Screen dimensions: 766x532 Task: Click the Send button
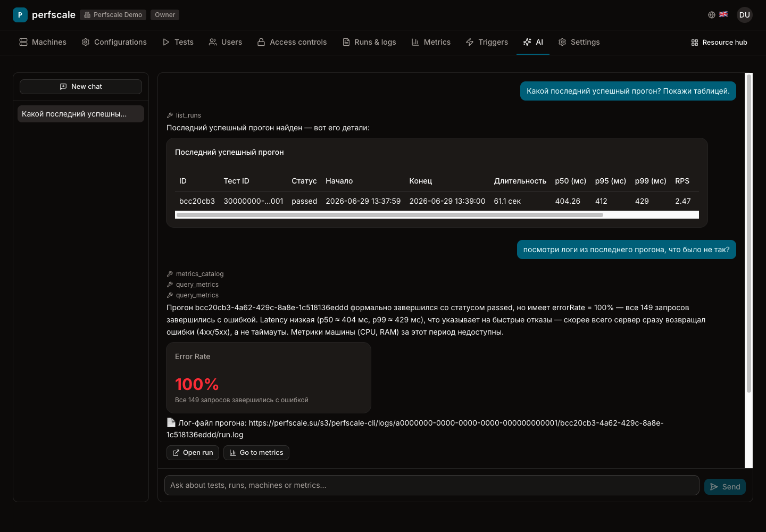coord(725,487)
